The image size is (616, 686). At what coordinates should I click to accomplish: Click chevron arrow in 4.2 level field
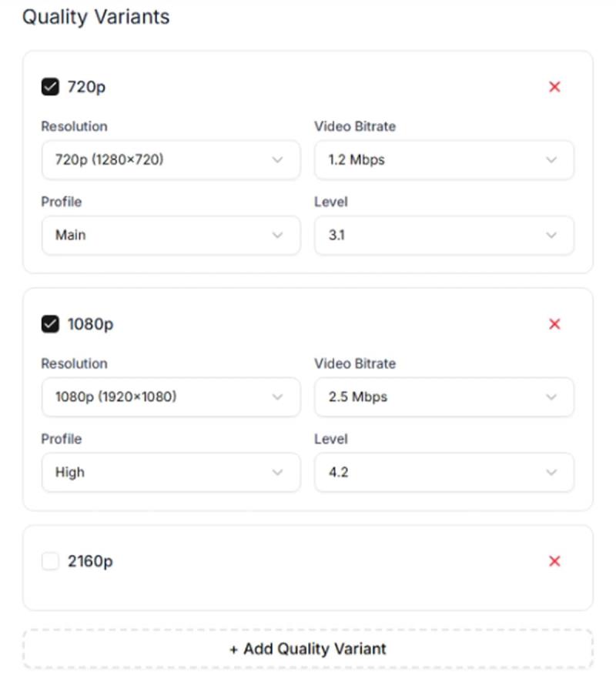tap(551, 472)
